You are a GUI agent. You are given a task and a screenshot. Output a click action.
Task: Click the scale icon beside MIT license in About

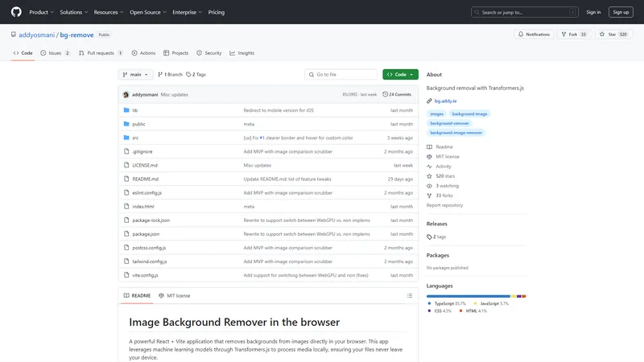click(x=429, y=157)
